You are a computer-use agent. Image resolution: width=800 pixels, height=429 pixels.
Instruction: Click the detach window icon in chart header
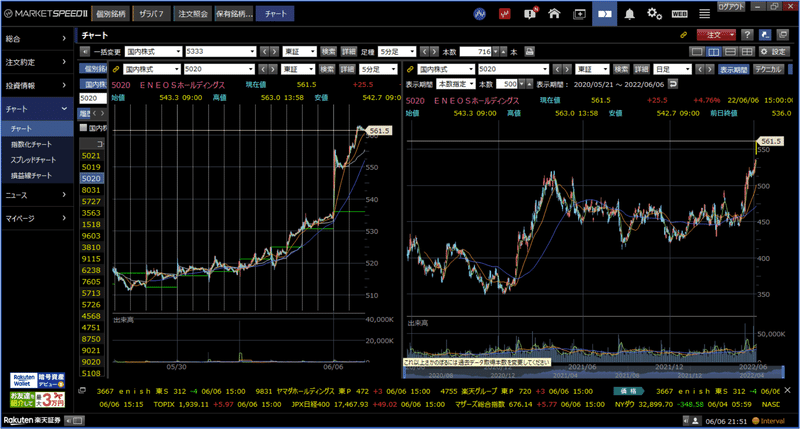point(783,35)
